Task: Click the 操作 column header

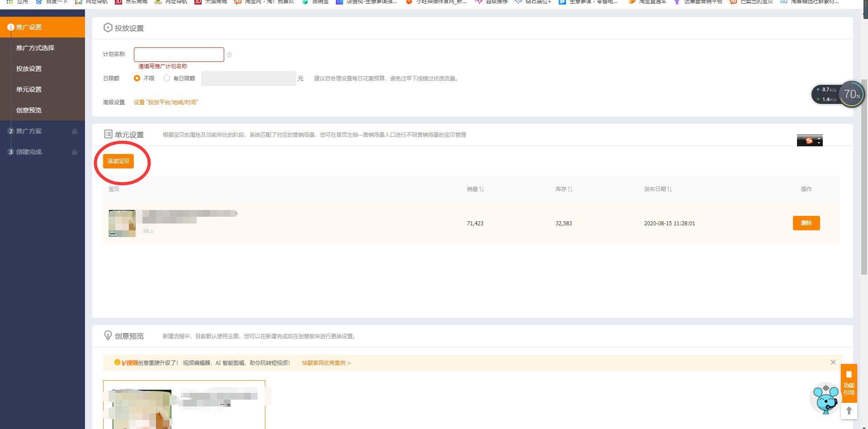Action: (x=807, y=189)
